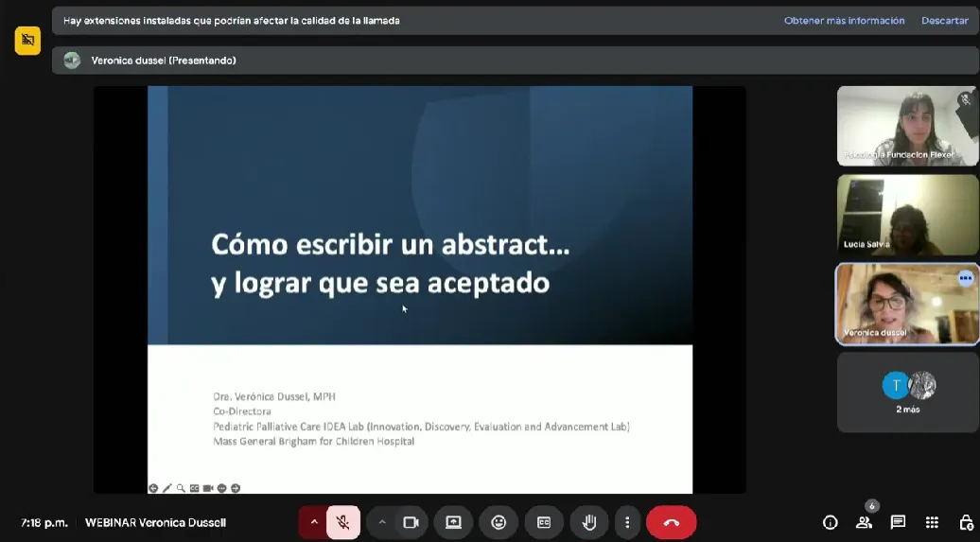980x542 pixels.
Task: Open meeting details info icon
Action: coord(830,523)
